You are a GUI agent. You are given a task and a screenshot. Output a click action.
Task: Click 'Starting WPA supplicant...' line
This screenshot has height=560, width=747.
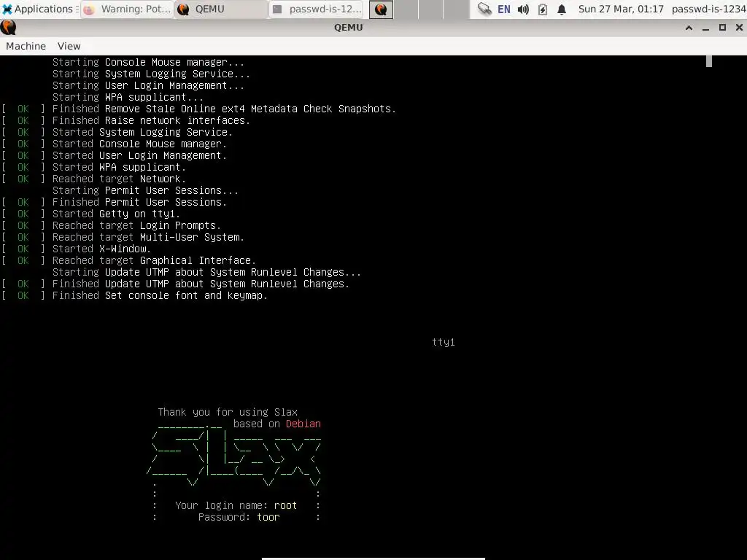coord(128,97)
